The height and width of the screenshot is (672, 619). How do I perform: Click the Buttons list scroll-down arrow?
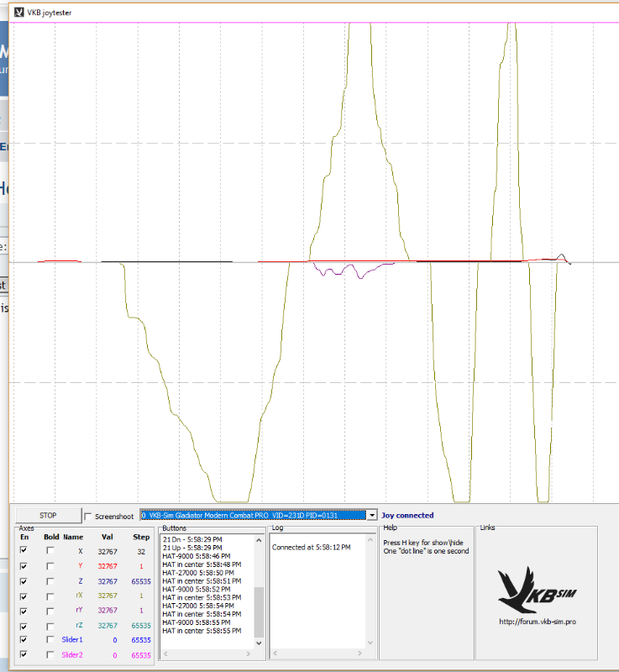(x=259, y=643)
